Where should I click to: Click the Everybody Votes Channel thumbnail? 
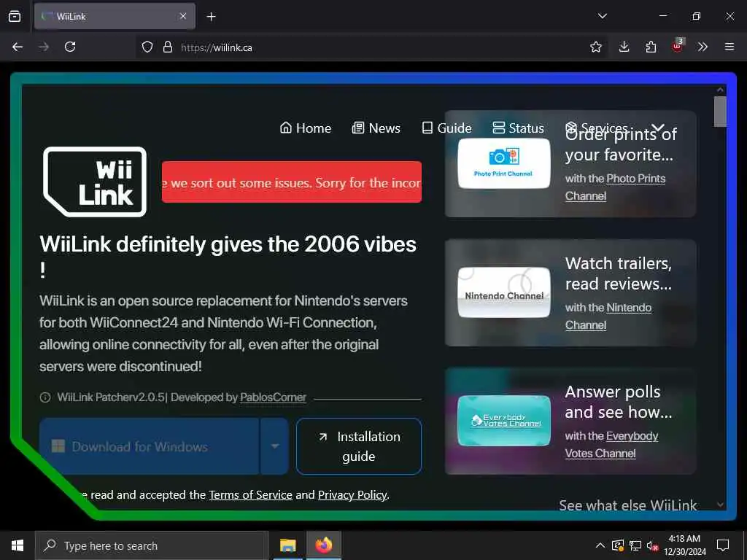pyautogui.click(x=504, y=421)
